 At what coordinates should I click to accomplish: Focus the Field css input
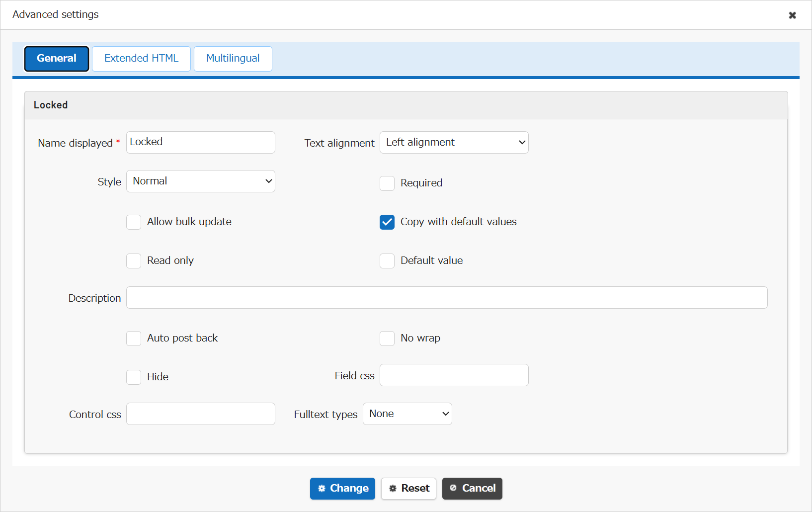454,375
